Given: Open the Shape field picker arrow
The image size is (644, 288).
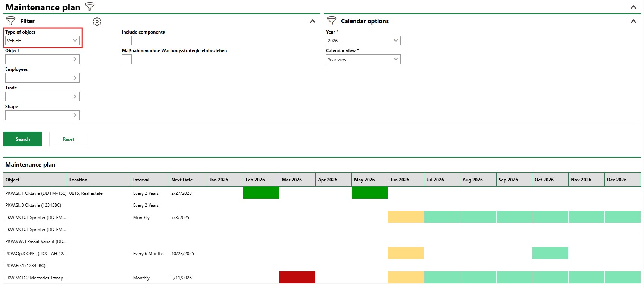Looking at the screenshot, I should 75,115.
